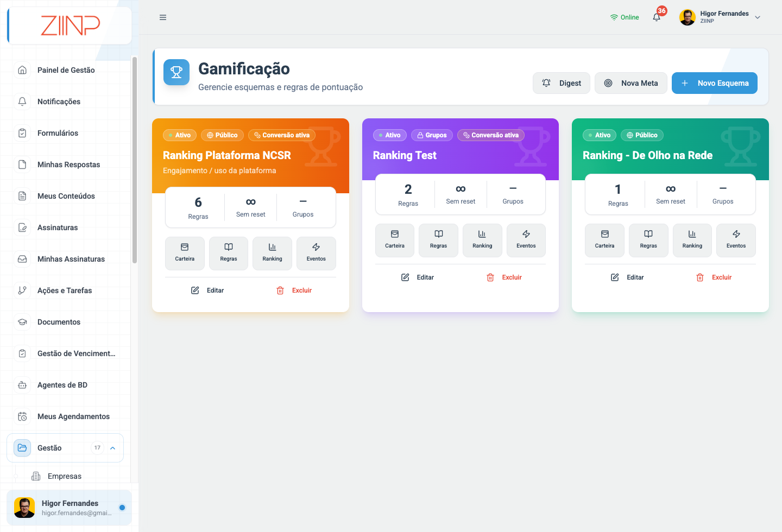The width and height of the screenshot is (782, 532).
Task: Delete the Ranking Test scheme
Action: (504, 277)
